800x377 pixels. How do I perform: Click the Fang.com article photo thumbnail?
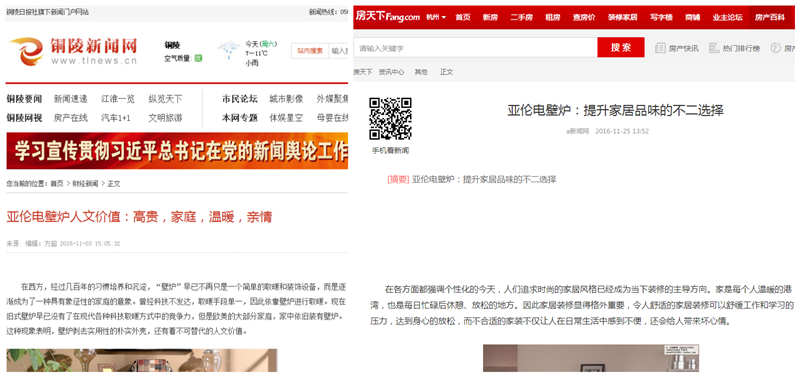point(591,358)
